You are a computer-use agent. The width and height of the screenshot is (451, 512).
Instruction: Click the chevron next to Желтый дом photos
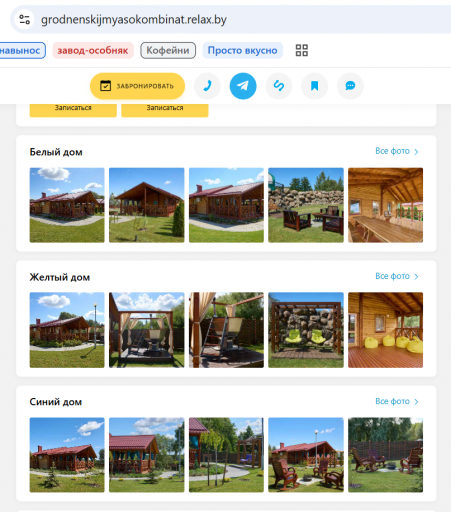416,277
